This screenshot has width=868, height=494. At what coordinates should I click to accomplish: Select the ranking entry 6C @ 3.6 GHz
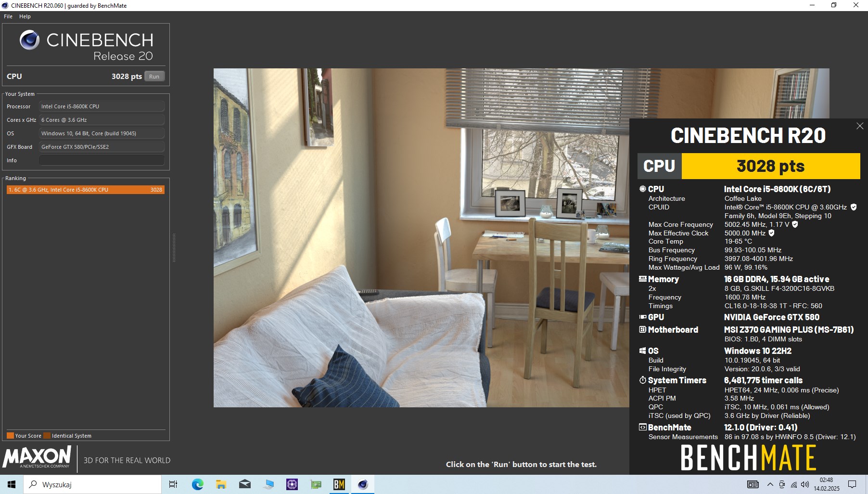(x=86, y=190)
